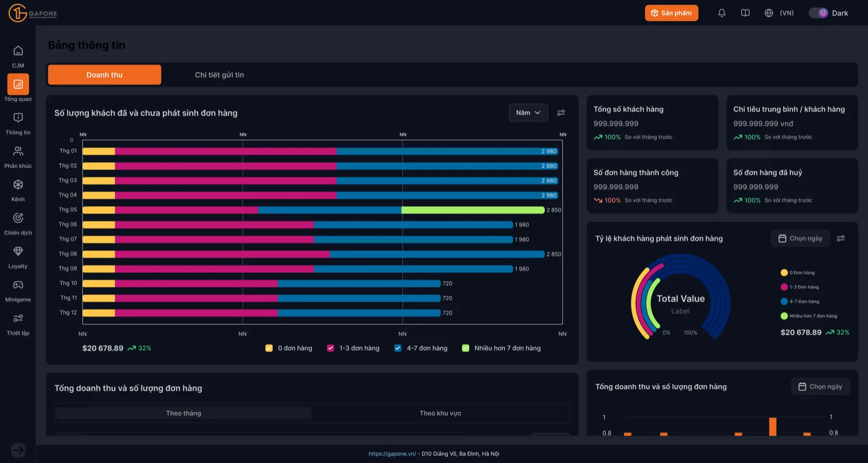This screenshot has width=868, height=463.
Task: Open the CJM sidebar icon
Action: pos(18,51)
